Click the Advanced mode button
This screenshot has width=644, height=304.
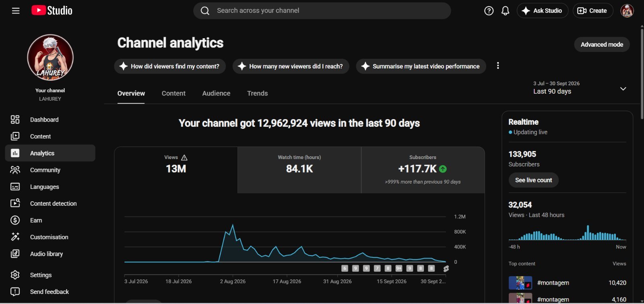tap(602, 44)
